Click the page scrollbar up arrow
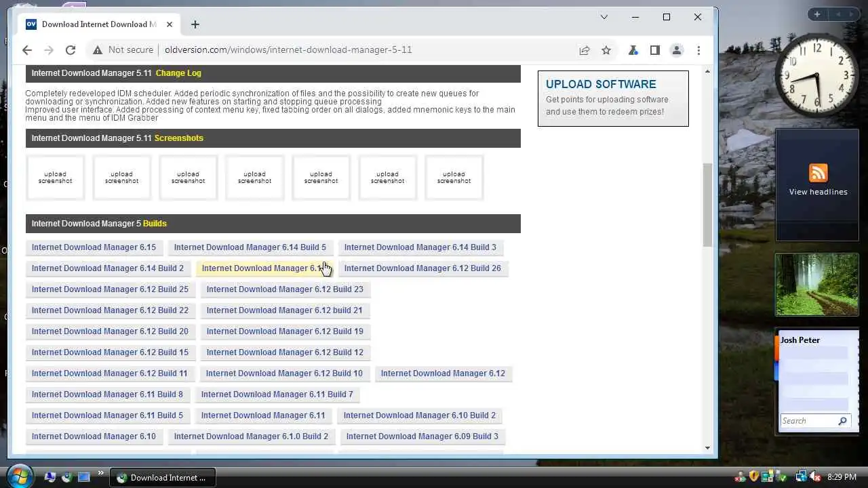868x488 pixels. coord(708,71)
